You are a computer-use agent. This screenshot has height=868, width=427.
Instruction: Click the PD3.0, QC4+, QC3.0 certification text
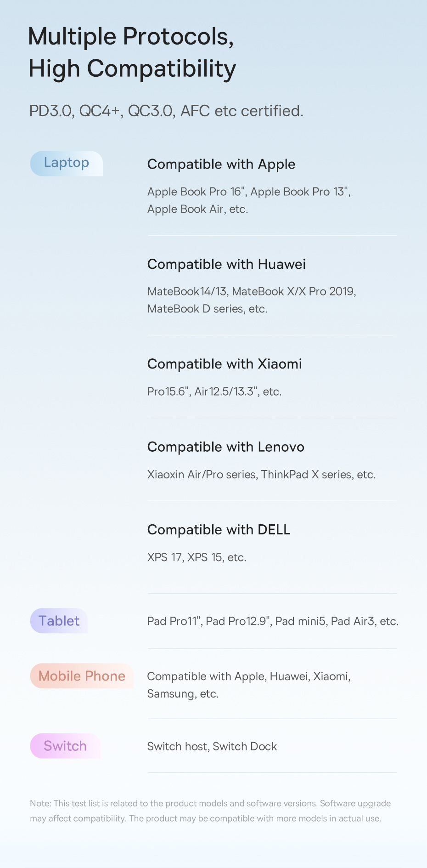[166, 111]
